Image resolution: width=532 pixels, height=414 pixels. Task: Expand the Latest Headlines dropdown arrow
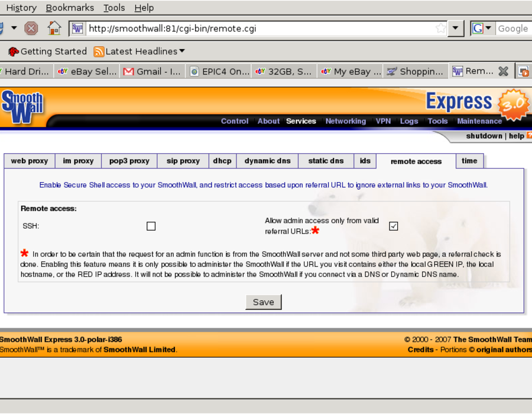182,51
